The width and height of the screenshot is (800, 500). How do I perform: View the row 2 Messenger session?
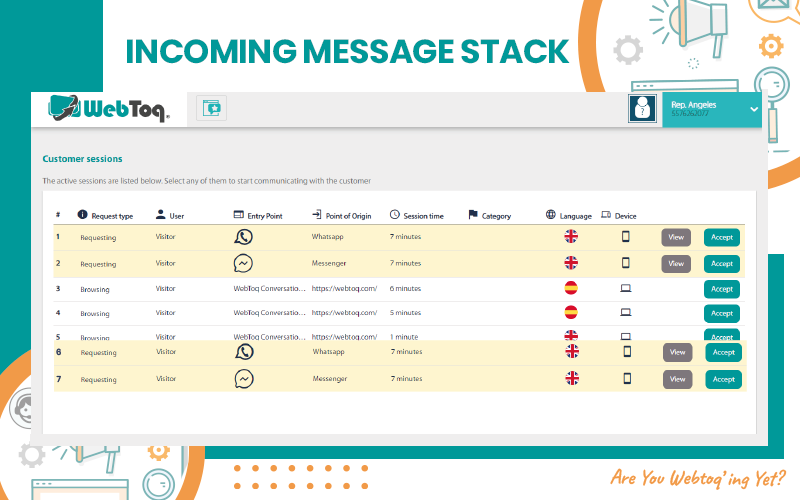tap(676, 264)
